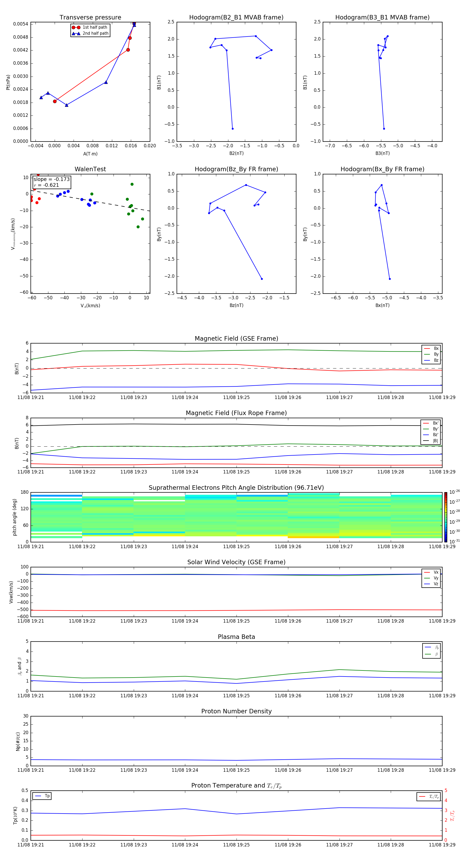
Task: Click the 'V_A(km/s)' x-axis label
Action: click(90, 306)
